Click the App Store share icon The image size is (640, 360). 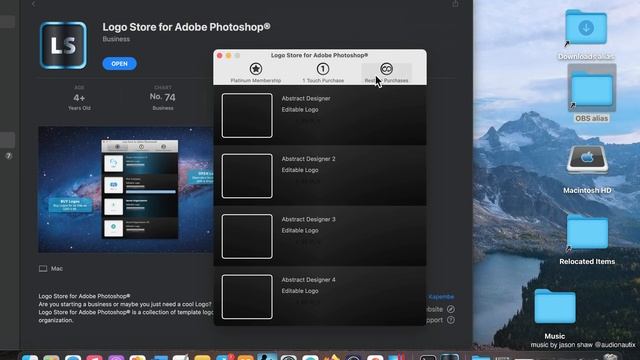pos(455,4)
